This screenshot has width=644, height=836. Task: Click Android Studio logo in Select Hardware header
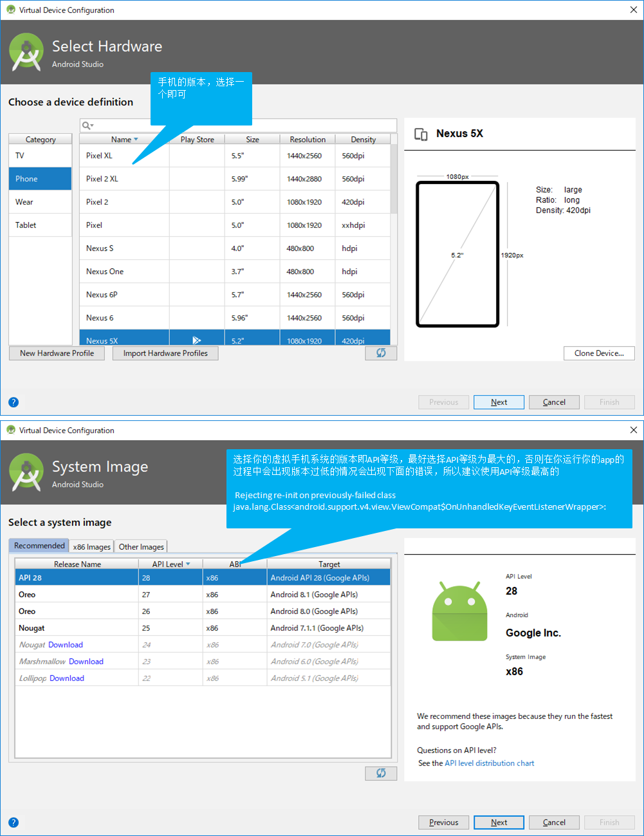tap(26, 52)
